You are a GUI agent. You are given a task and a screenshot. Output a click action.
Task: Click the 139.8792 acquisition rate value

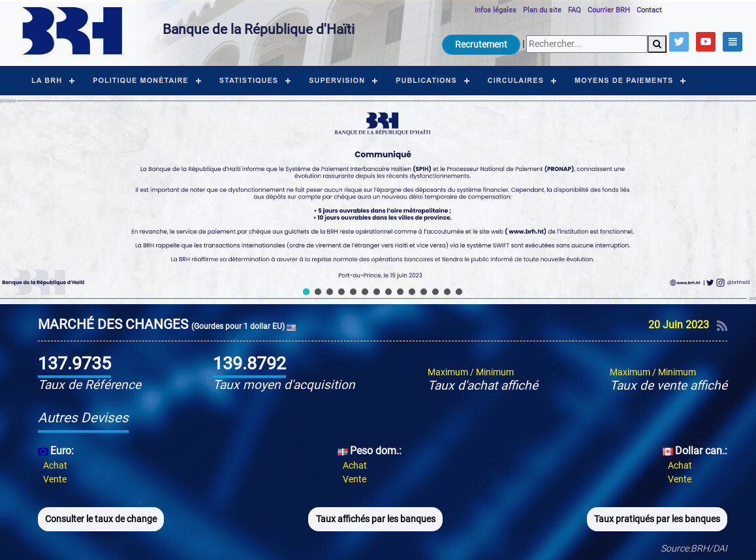pos(250,364)
